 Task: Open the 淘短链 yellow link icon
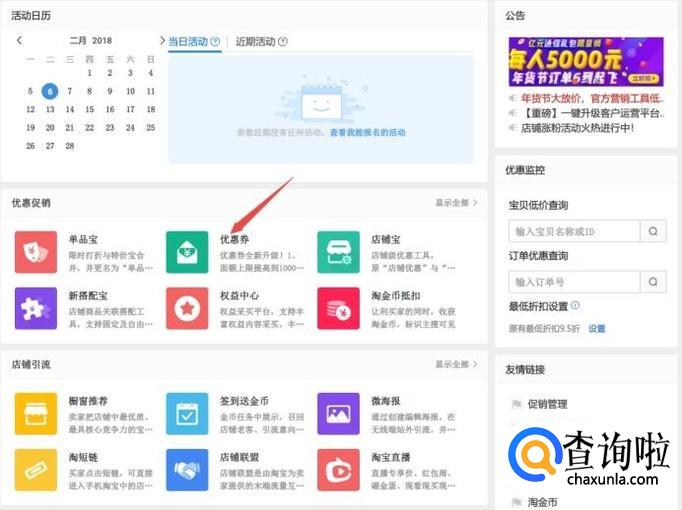[x=36, y=470]
